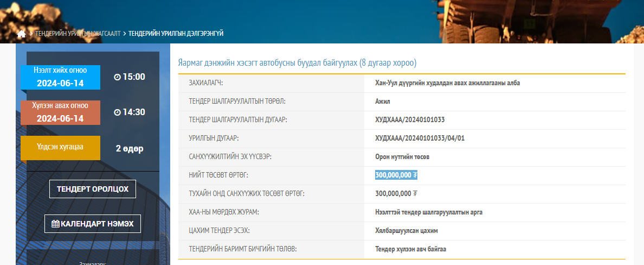Click the value Ажил
This screenshot has height=265, width=644.
[x=382, y=101]
